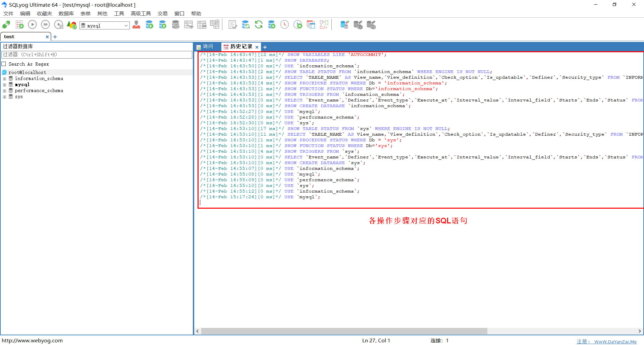Focus the 过滤器 filter input field

point(97,55)
